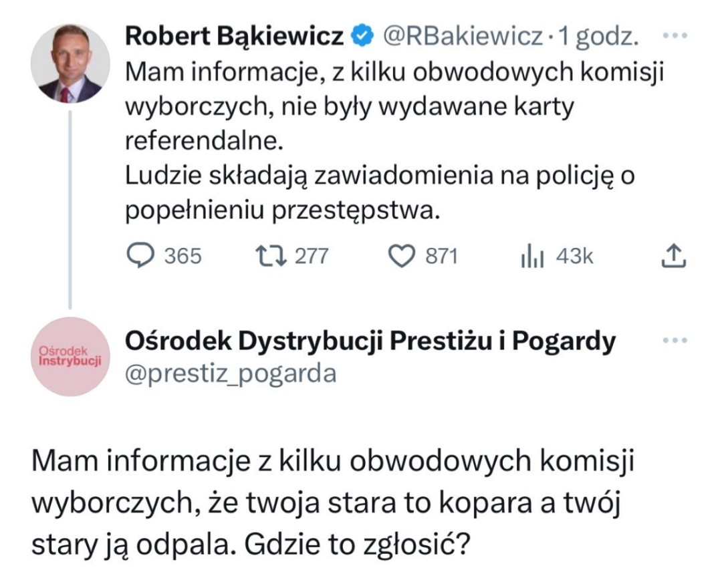Click the blue verified badge
720x588 pixels.
tap(361, 38)
